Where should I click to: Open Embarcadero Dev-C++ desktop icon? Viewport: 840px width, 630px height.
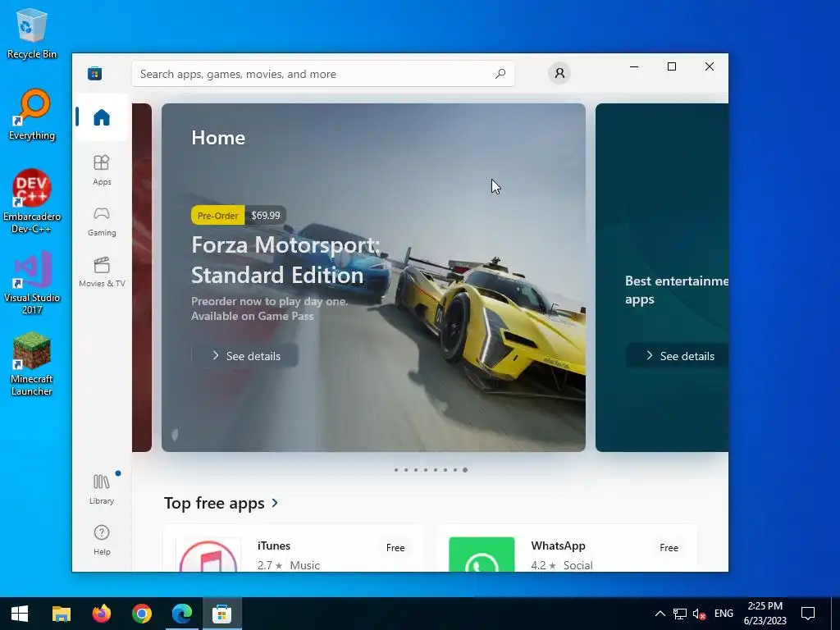[x=32, y=202]
